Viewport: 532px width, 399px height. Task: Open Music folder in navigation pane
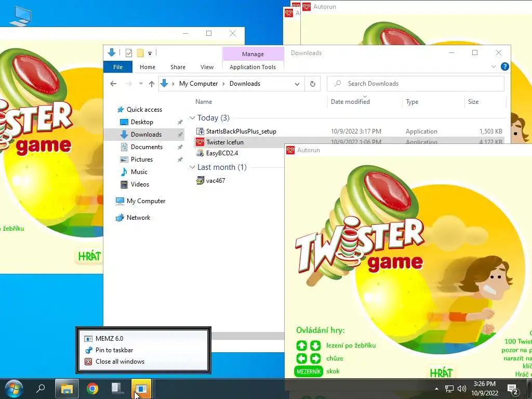(139, 171)
